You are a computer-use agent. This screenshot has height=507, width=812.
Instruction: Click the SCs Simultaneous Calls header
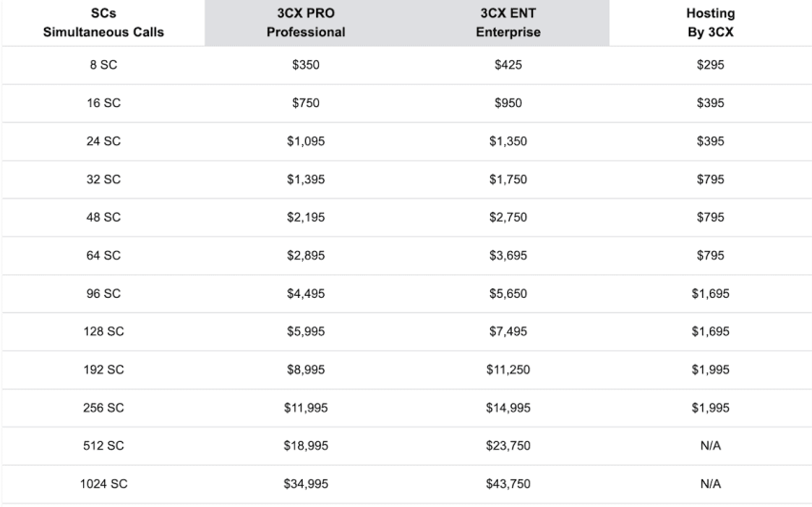tap(103, 23)
